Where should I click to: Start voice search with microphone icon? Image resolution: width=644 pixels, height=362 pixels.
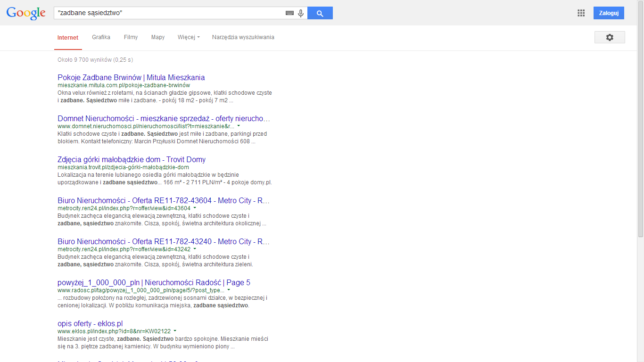[301, 13]
